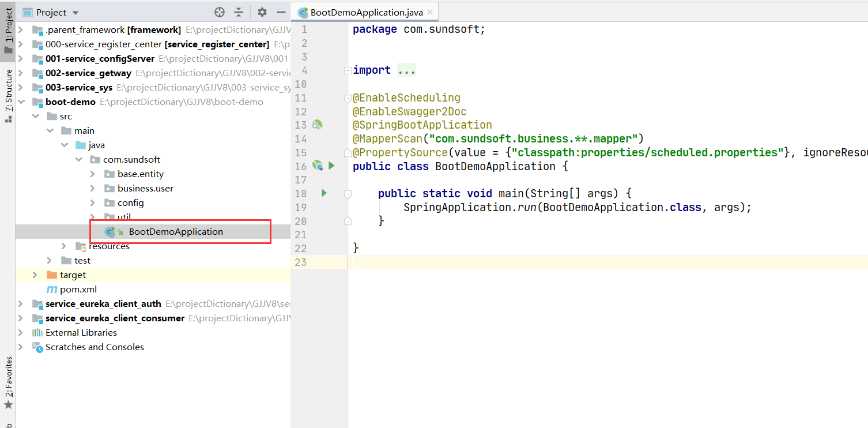Select BootDemoApplication class in project tree
This screenshot has height=428, width=868.
pos(153,231)
